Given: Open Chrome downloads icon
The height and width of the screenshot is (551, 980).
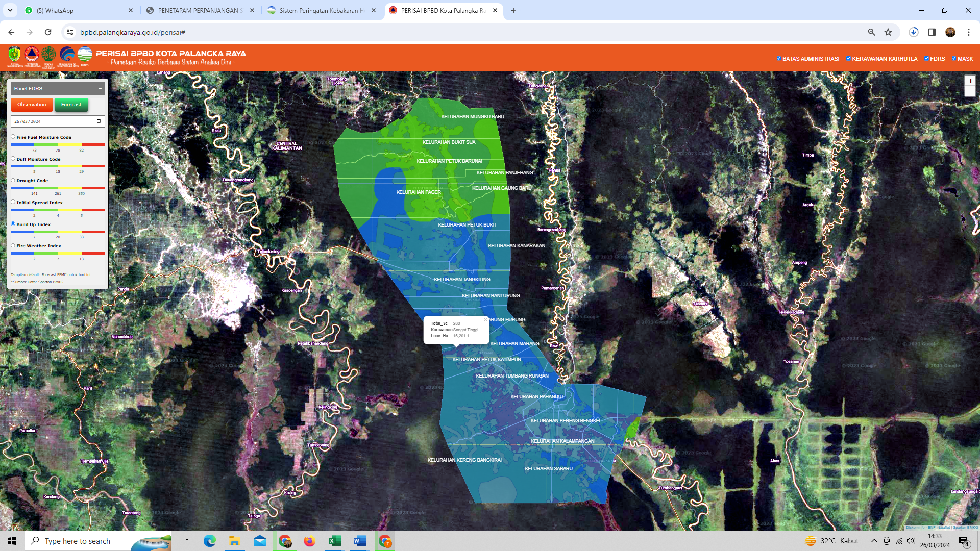Looking at the screenshot, I should (x=914, y=32).
